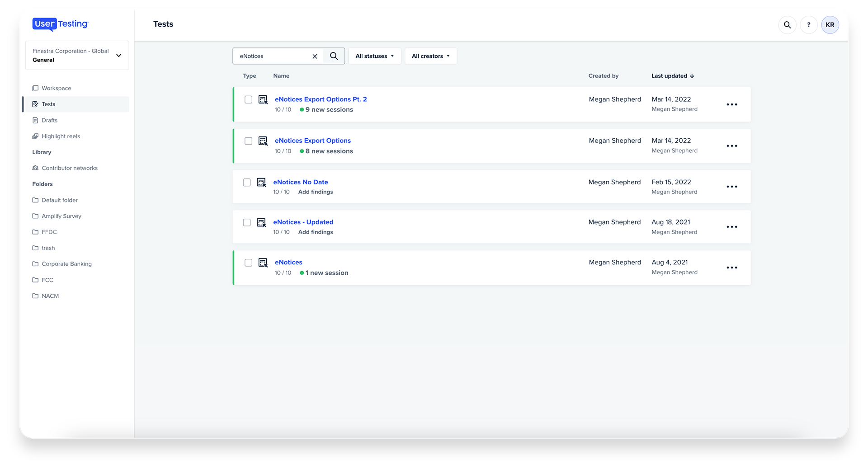The width and height of the screenshot is (868, 469).
Task: Open the help question mark button
Action: click(x=809, y=25)
